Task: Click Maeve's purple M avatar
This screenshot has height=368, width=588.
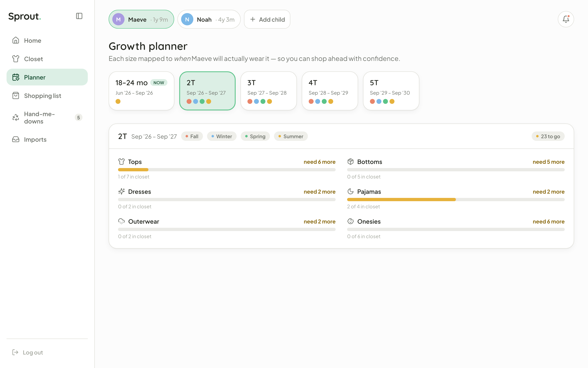Action: pyautogui.click(x=118, y=19)
